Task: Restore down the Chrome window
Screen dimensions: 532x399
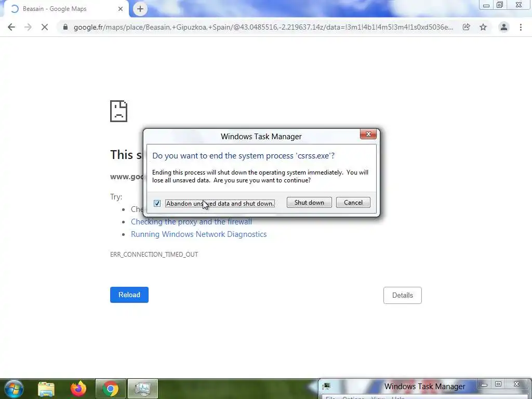Action: coord(500,5)
